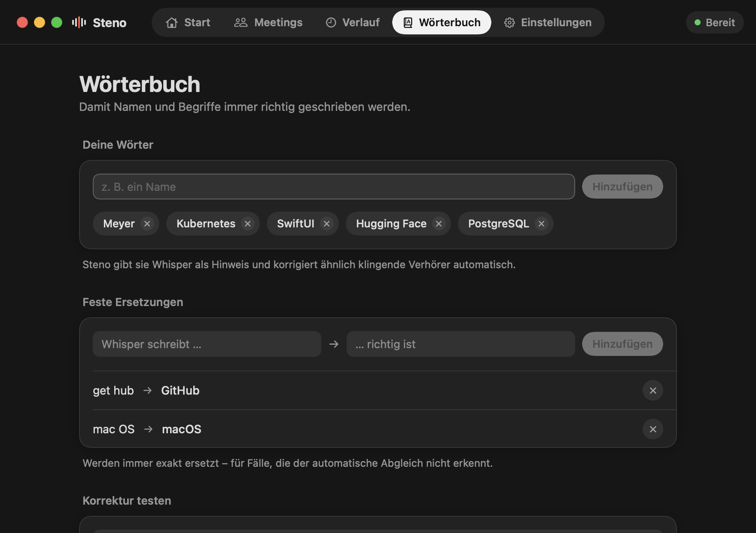
Task: Click the Meyer chip label
Action: [x=119, y=224]
